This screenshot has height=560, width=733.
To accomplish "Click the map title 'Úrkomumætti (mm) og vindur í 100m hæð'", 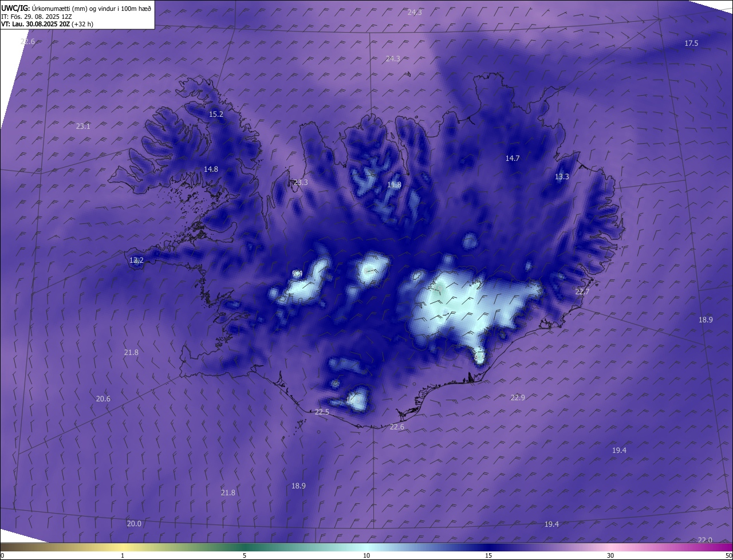I will [92, 9].
